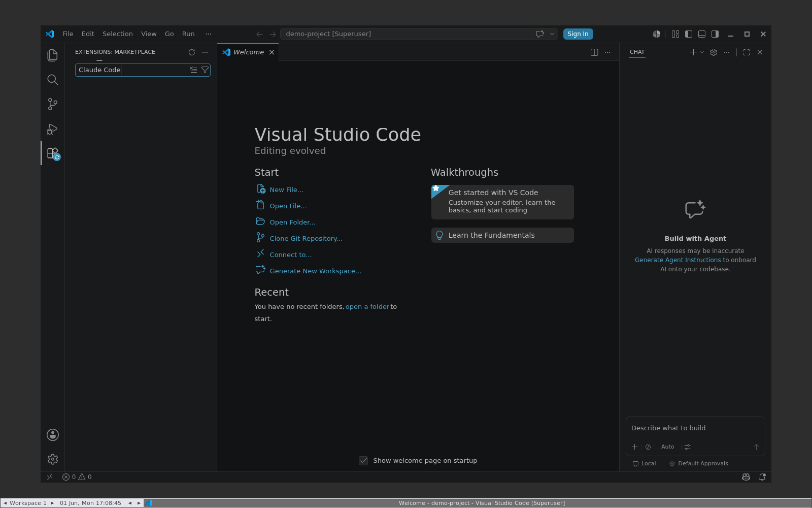Viewport: 812px width, 508px height.
Task: Open the Auto model picker
Action: pos(667,447)
